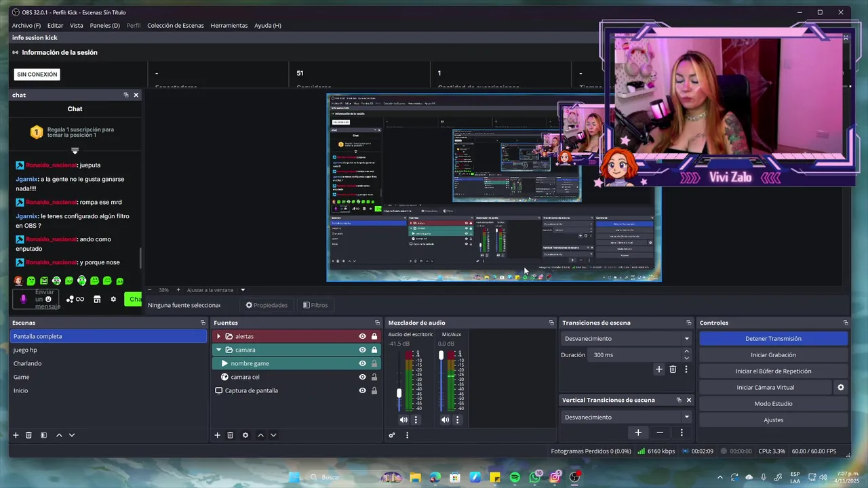The image size is (868, 488).
Task: Open Vista menu
Action: tap(77, 26)
